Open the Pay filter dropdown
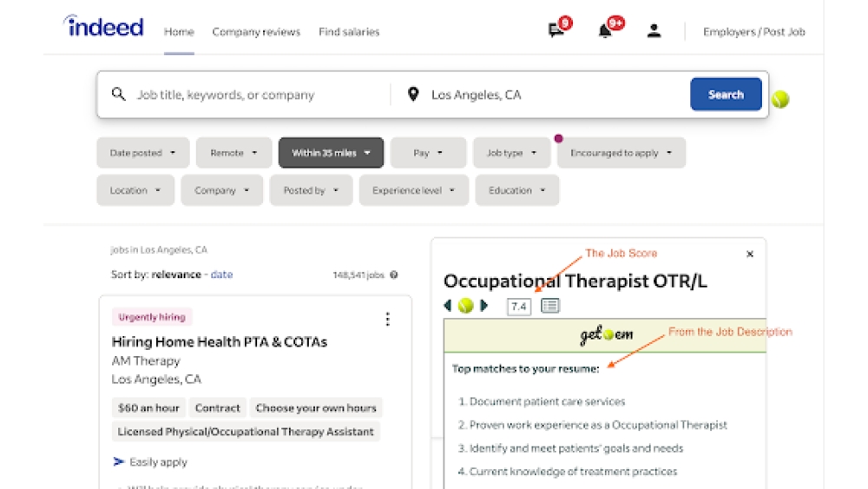Viewport: 868px width, 489px height. click(428, 153)
